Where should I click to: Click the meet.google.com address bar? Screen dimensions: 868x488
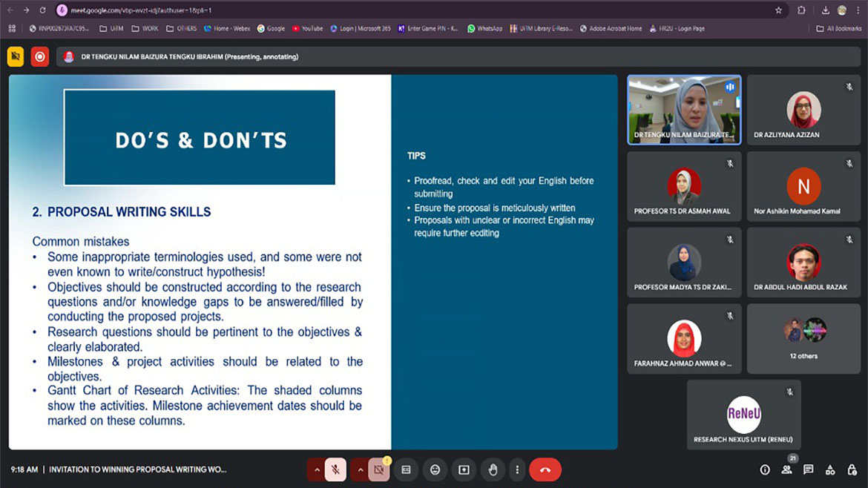pyautogui.click(x=415, y=10)
